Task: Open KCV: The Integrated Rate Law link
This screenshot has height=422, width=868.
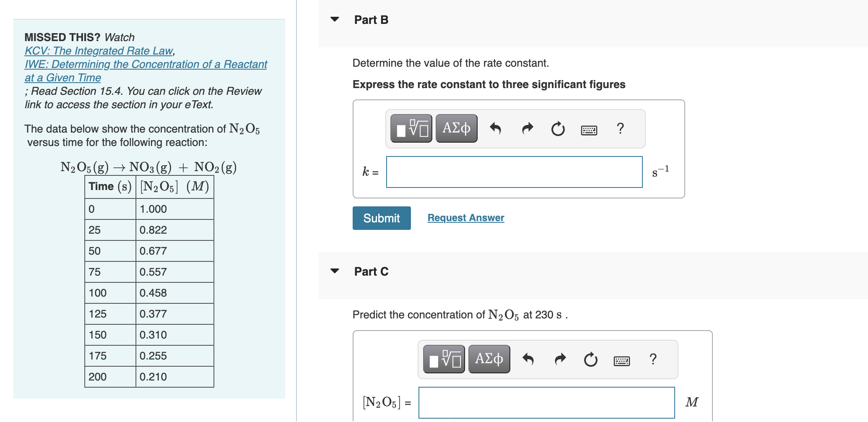Action: coord(99,51)
